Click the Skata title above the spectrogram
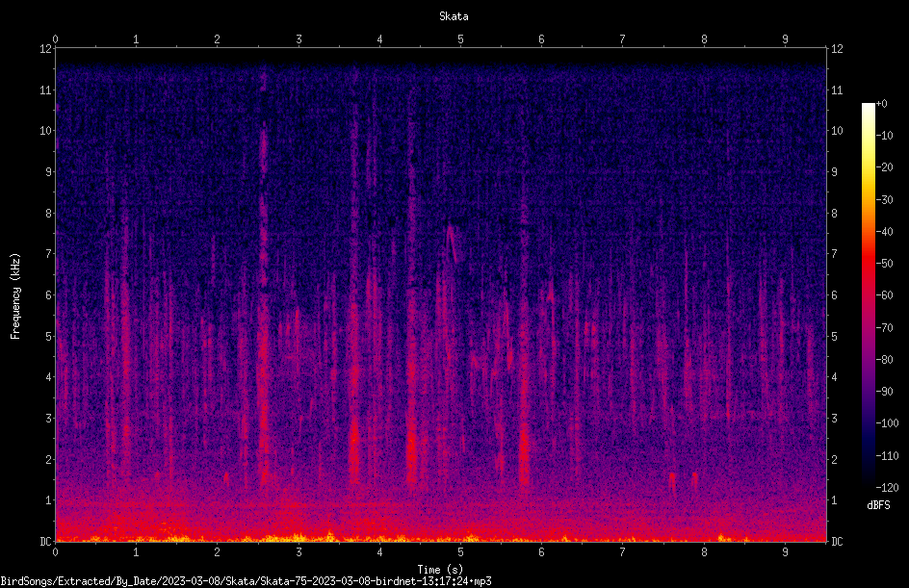The height and width of the screenshot is (588, 909). tap(454, 16)
